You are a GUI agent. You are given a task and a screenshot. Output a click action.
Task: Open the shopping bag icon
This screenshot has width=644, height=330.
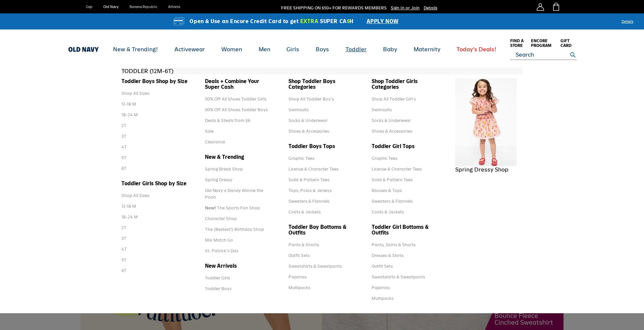(556, 7)
